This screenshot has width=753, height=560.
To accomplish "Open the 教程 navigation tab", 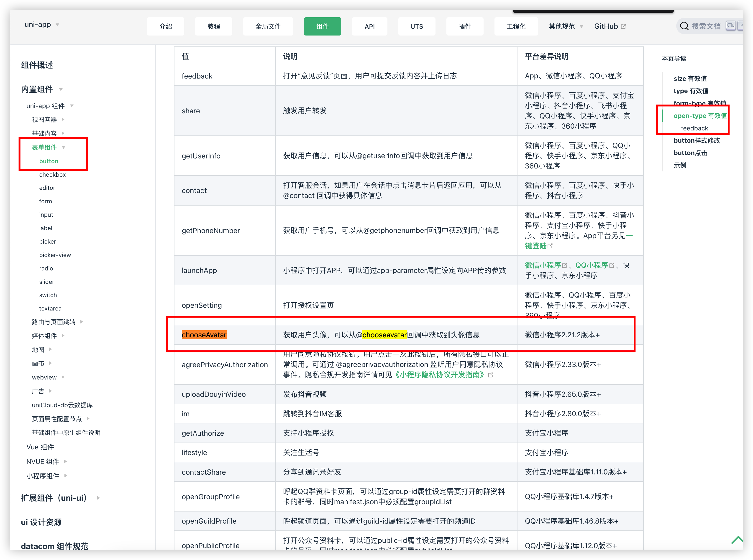I will (x=214, y=26).
